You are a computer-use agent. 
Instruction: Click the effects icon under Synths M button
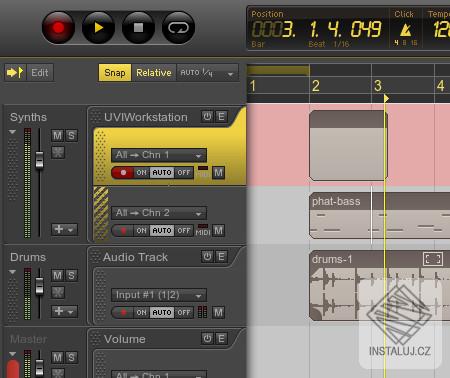(x=58, y=152)
